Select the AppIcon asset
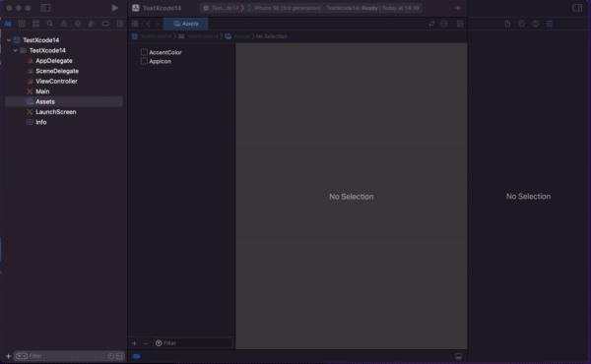 (160, 61)
